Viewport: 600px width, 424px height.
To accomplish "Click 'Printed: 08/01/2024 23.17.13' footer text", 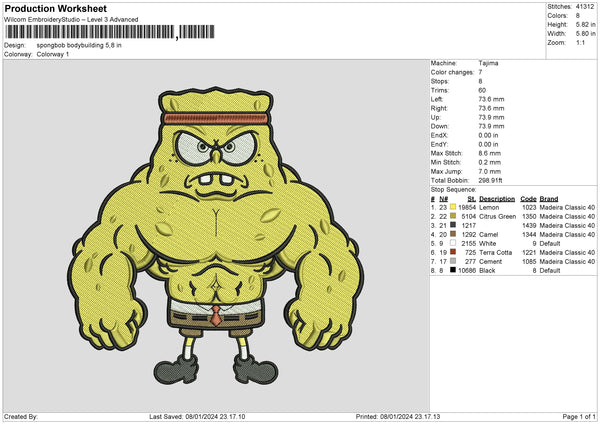I will [x=398, y=416].
